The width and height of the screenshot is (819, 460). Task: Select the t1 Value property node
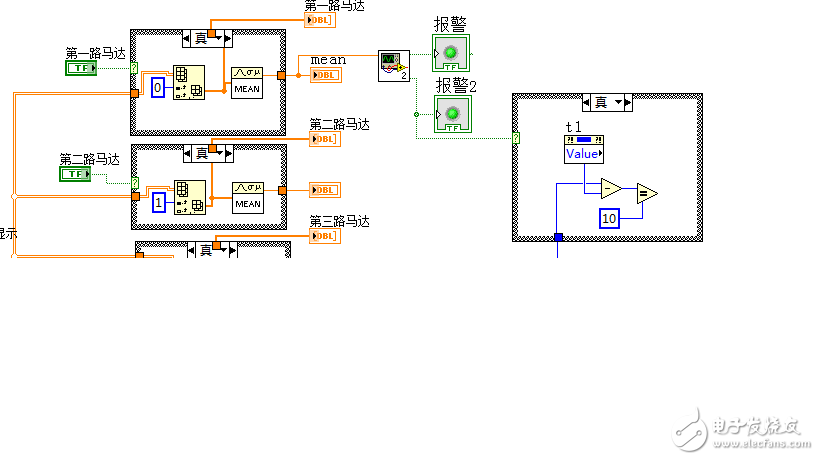584,149
